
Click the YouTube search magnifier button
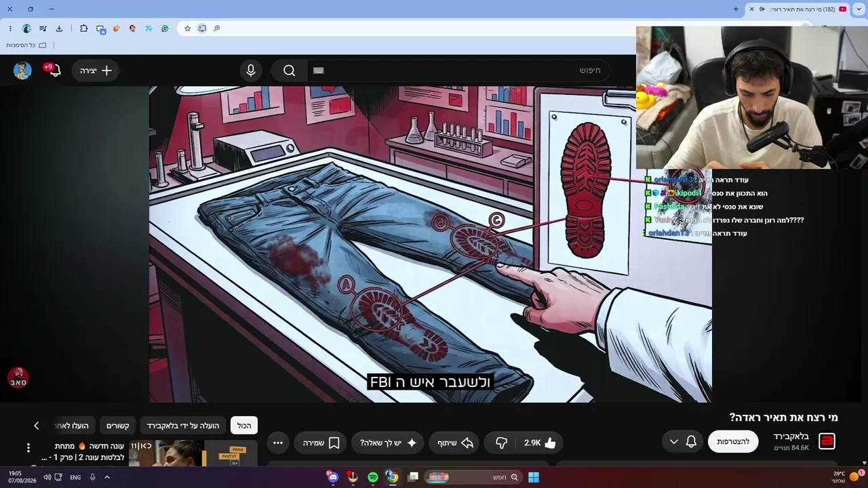290,70
